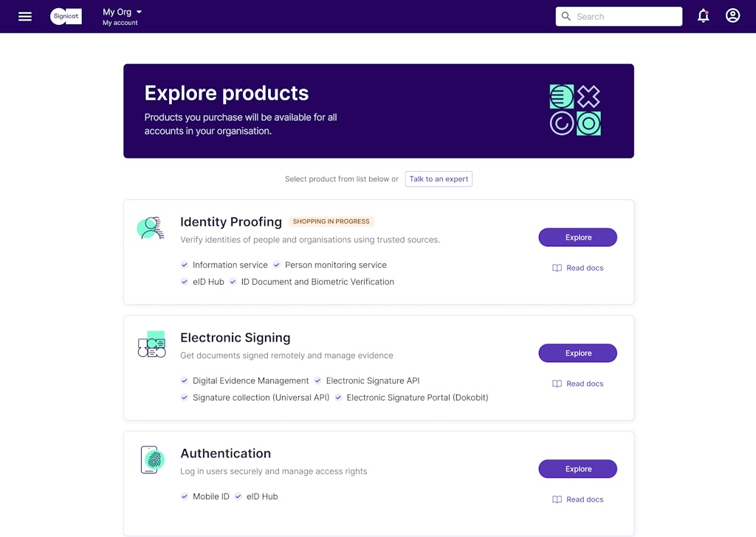Click the Digital Evidence Management checkmark

(x=185, y=381)
